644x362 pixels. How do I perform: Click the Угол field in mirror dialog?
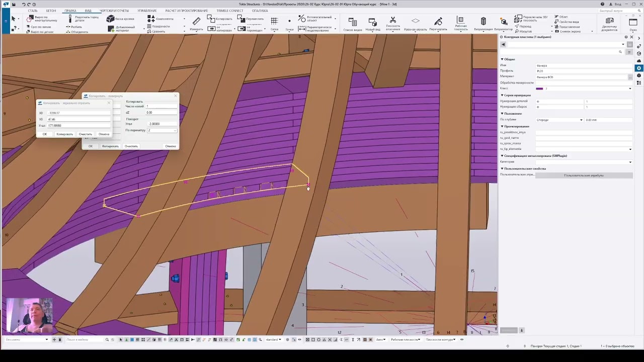coord(78,125)
